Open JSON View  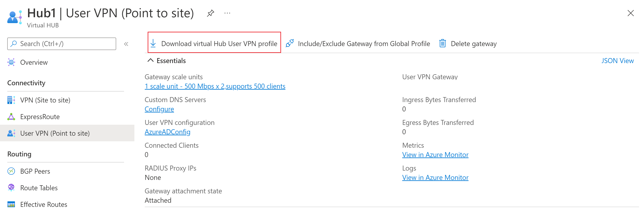coord(617,61)
